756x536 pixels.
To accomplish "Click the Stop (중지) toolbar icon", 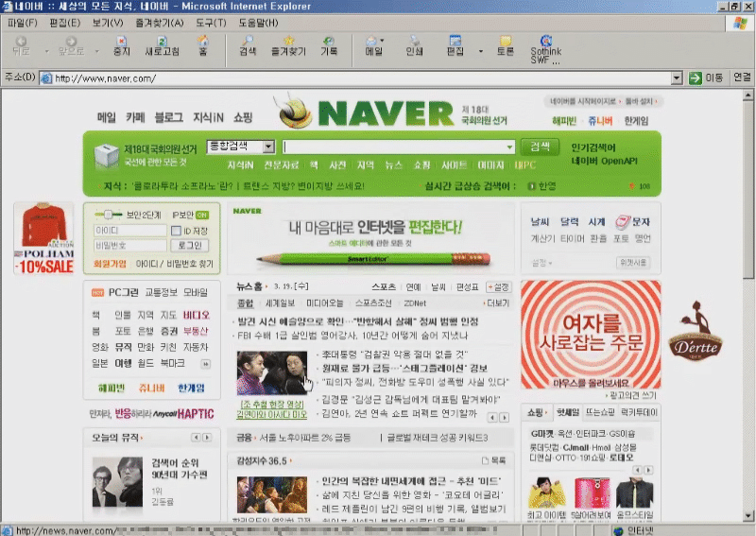I will pyautogui.click(x=121, y=43).
